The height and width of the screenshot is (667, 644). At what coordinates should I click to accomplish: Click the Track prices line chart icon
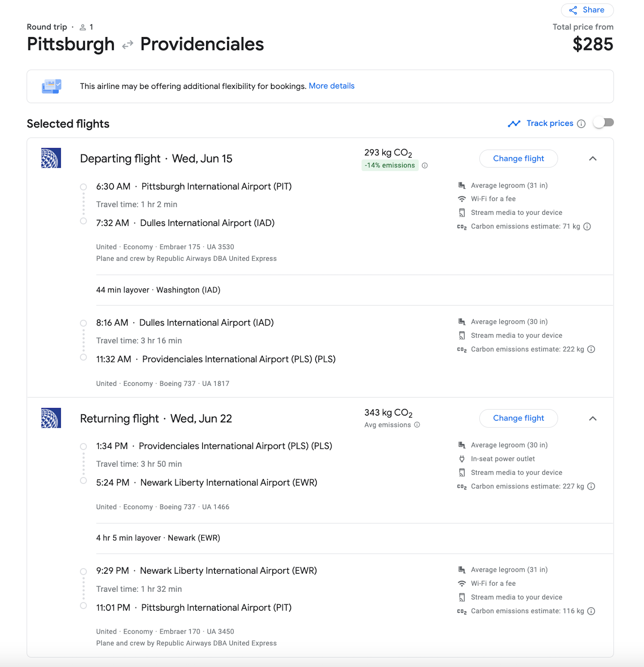point(514,123)
